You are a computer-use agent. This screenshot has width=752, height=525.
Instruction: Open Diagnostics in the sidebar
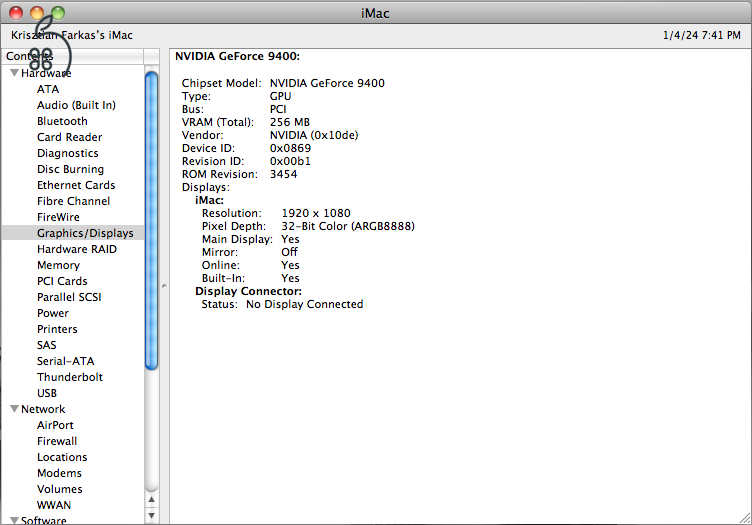[x=68, y=153]
